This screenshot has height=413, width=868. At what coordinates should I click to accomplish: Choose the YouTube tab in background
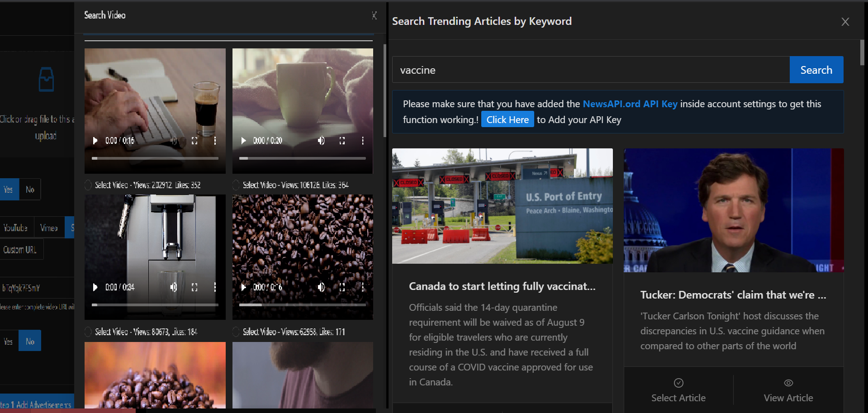[16, 228]
